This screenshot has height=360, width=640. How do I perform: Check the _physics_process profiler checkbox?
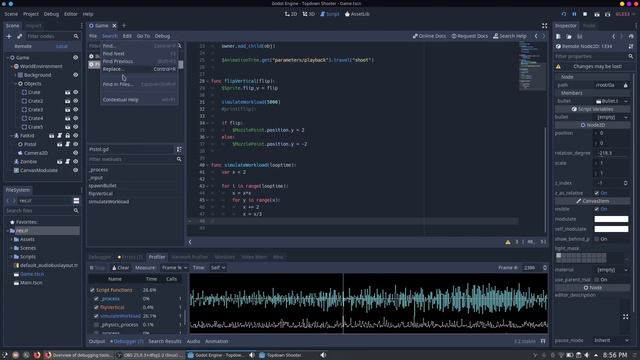coord(96,325)
